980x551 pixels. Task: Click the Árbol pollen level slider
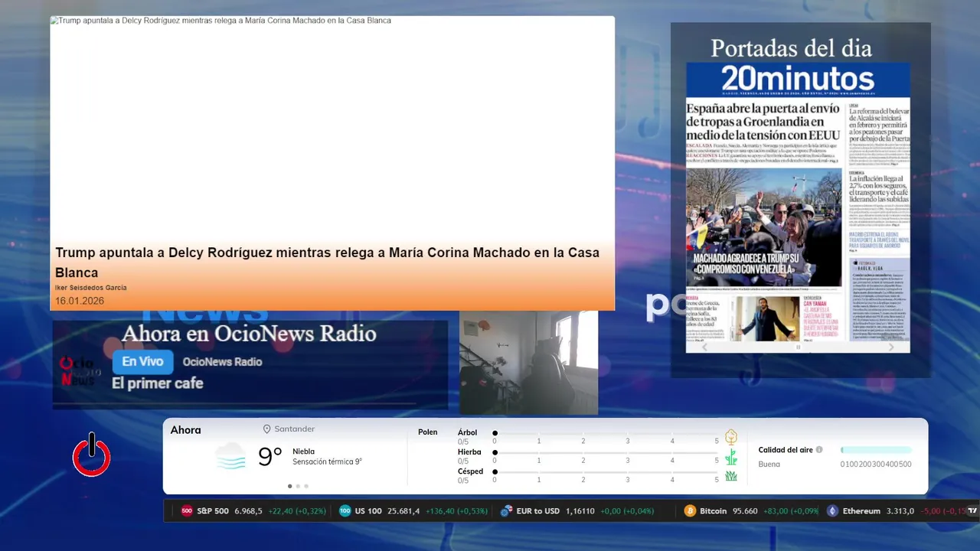pos(606,433)
